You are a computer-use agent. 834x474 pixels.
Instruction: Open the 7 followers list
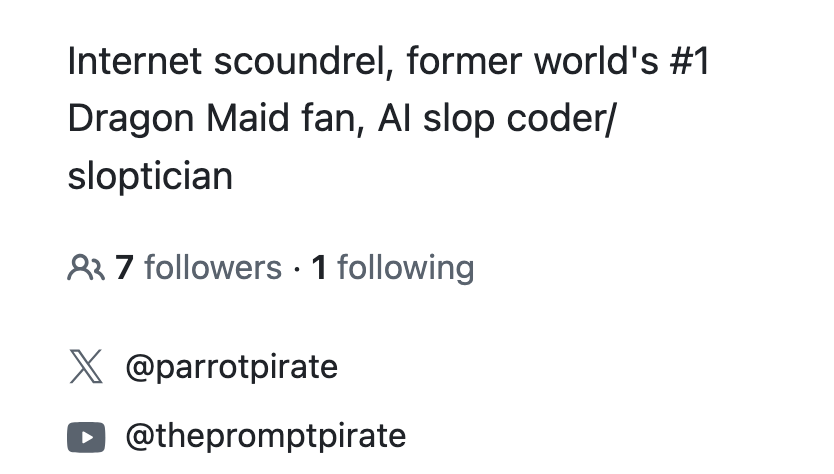(x=199, y=268)
